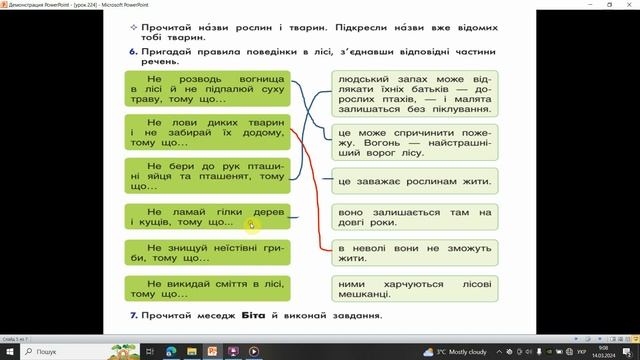Viewport: 640px width, 360px height.
Task: Click the 'Не знищуй неїстівні гриби' box
Action: [x=207, y=253]
